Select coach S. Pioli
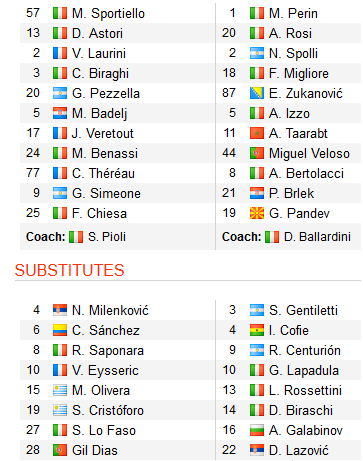Image resolution: width=363 pixels, height=461 pixels. click(x=107, y=237)
